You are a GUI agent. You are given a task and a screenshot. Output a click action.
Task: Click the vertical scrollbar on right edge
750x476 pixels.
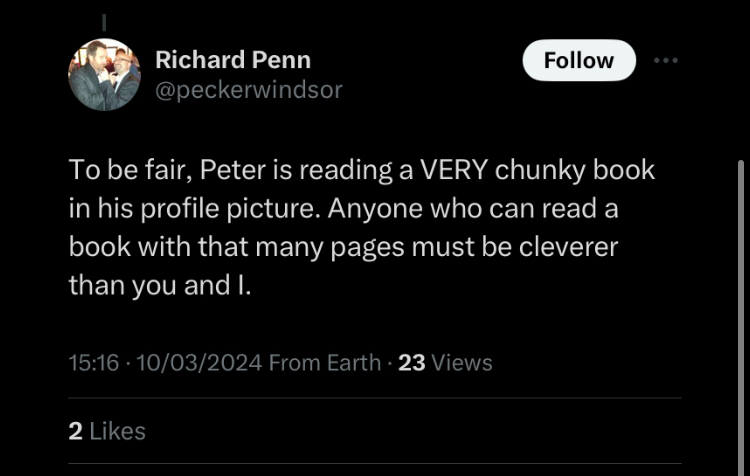741,300
